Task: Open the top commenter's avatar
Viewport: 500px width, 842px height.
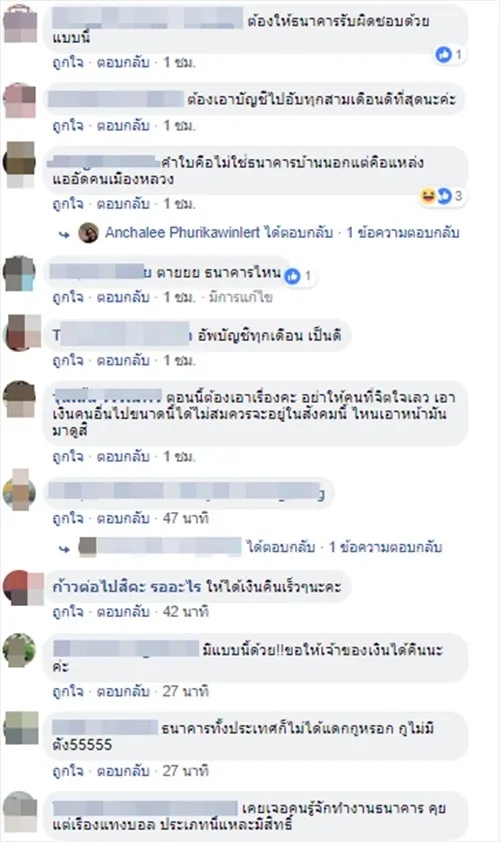Action: tap(20, 24)
